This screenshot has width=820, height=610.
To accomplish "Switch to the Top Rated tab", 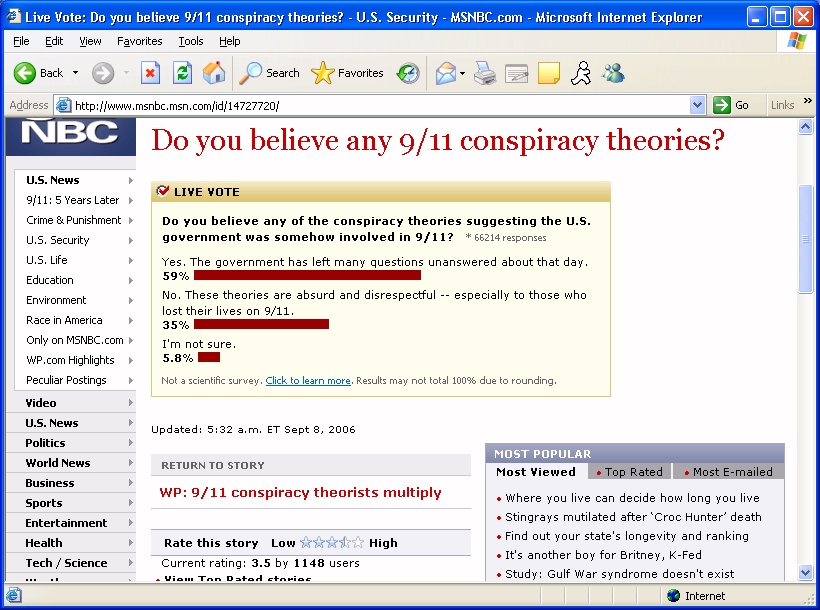I will coord(632,472).
